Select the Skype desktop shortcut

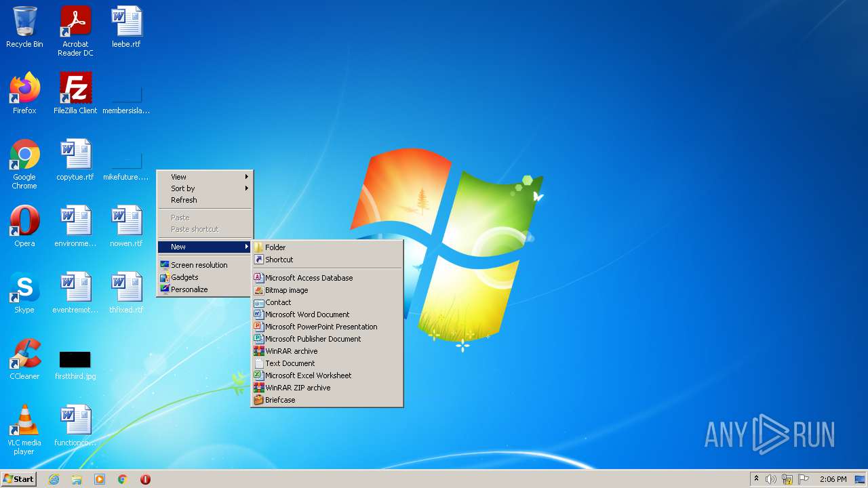click(x=24, y=293)
